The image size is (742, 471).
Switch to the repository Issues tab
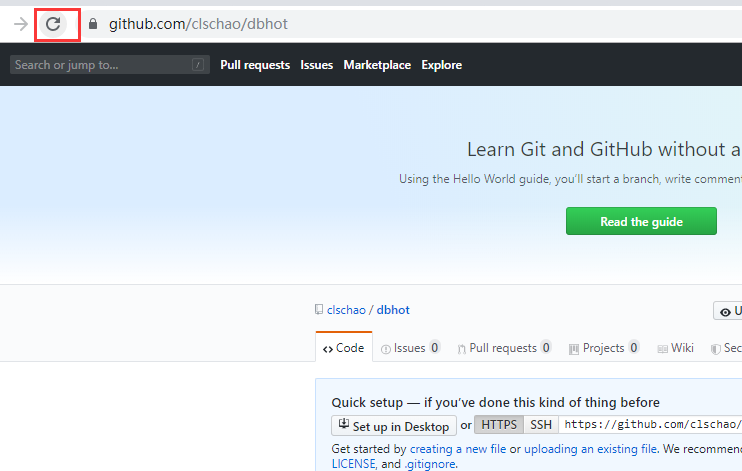tap(410, 348)
